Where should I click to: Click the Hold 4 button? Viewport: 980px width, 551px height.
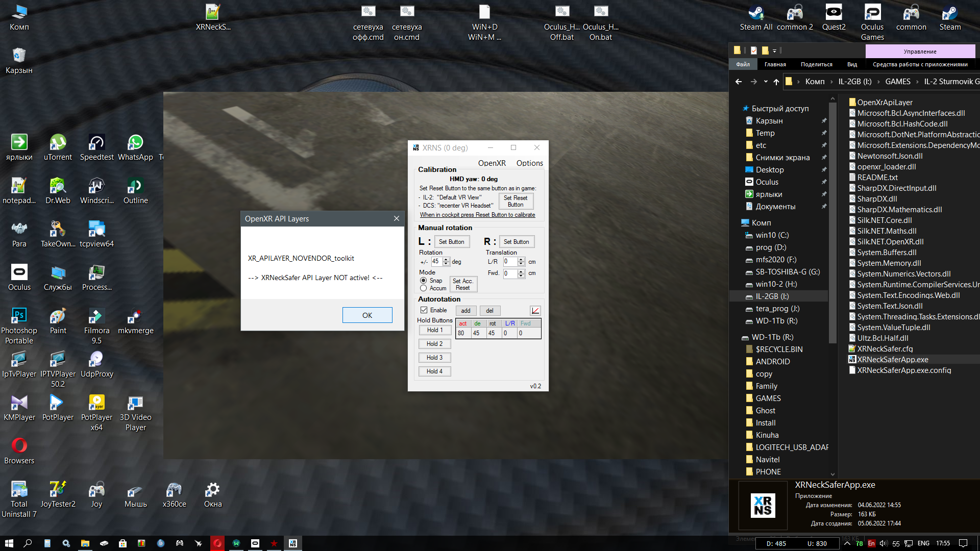[x=435, y=371]
